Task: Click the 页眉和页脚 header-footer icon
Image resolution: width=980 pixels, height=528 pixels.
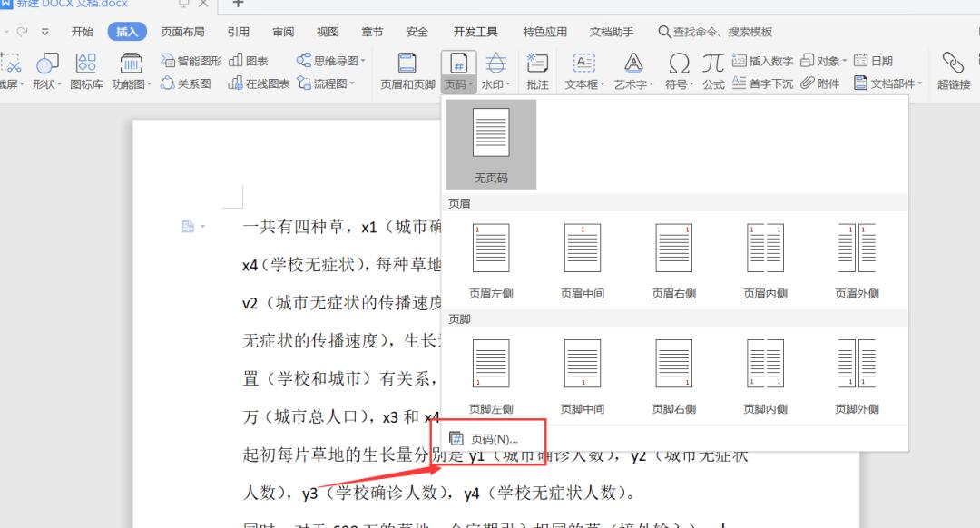Action: coord(406,77)
